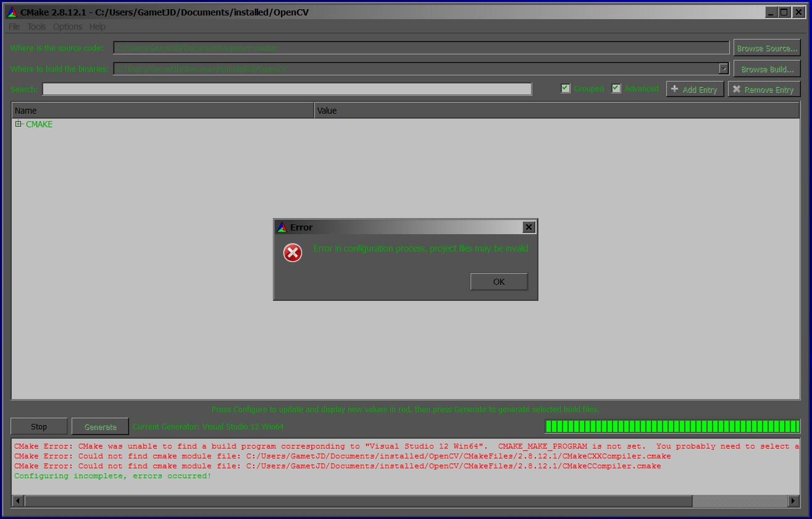Click the build binaries path combo box
Image resolution: width=812 pixels, height=519 pixels.
tap(421, 69)
